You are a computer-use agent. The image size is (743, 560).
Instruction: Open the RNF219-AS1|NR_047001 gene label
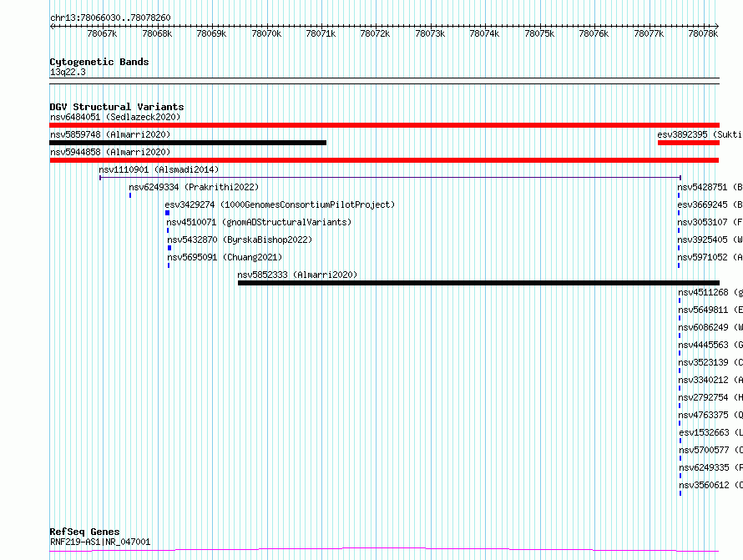coord(100,542)
